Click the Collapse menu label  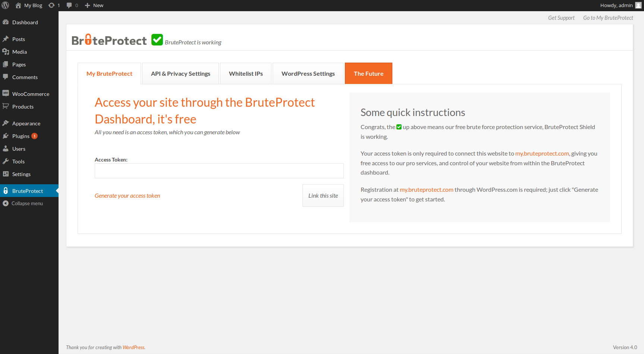click(27, 203)
